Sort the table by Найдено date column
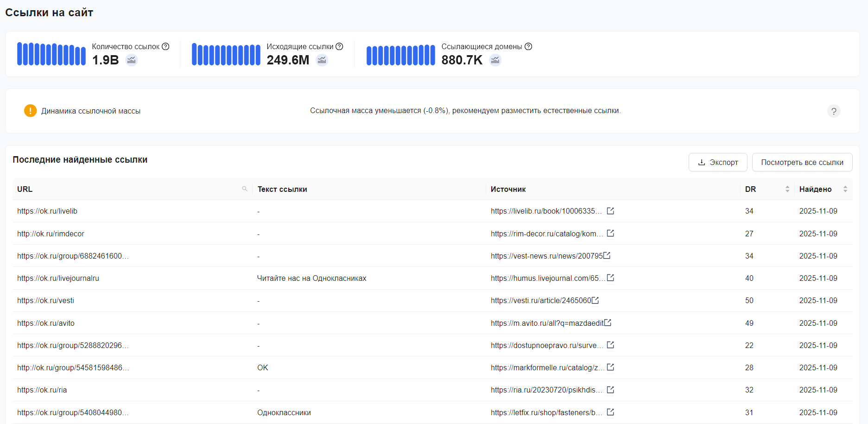Screen dimensions: 868x424 (x=845, y=189)
